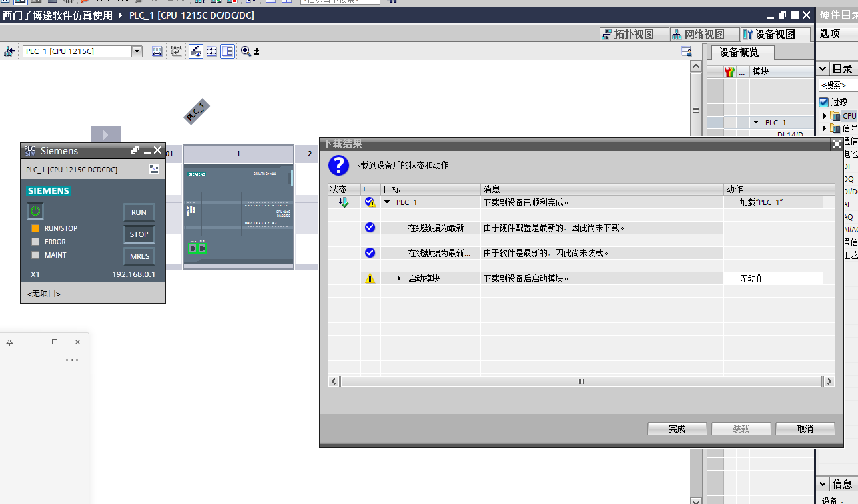Click the gray arrow tab above the rack
858x504 pixels.
click(x=105, y=134)
